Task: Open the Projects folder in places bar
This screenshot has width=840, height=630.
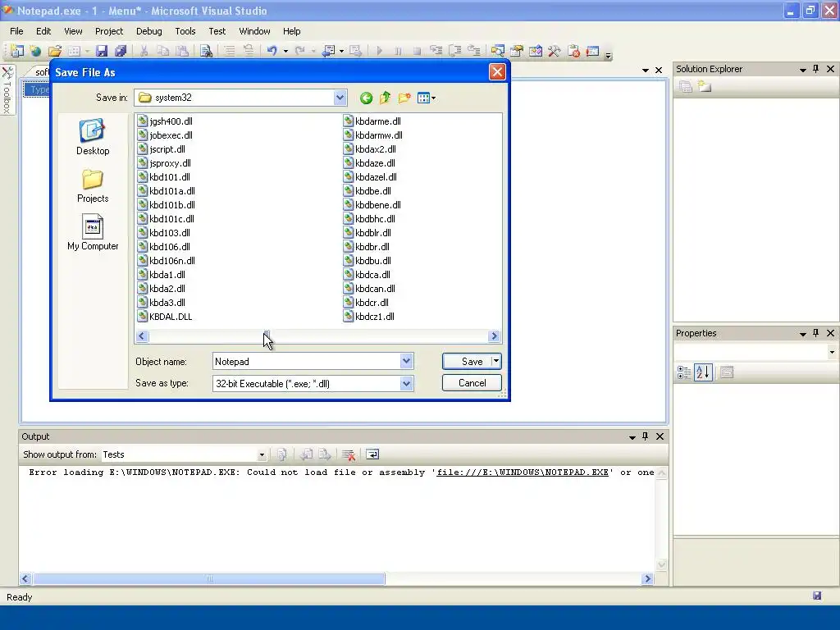Action: pos(93,186)
